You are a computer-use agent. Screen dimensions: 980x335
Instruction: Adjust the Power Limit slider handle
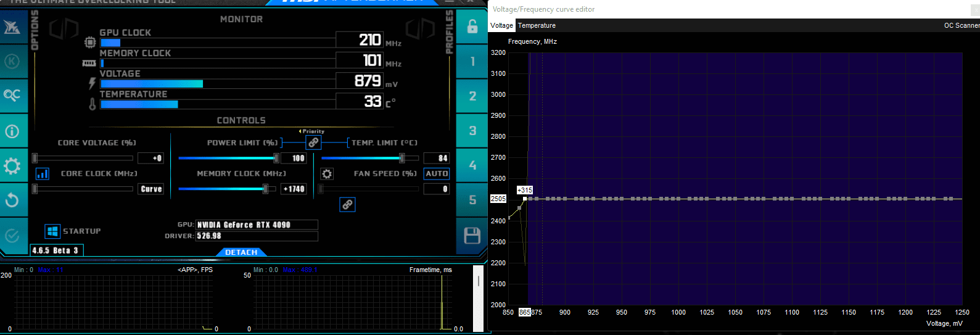point(276,159)
